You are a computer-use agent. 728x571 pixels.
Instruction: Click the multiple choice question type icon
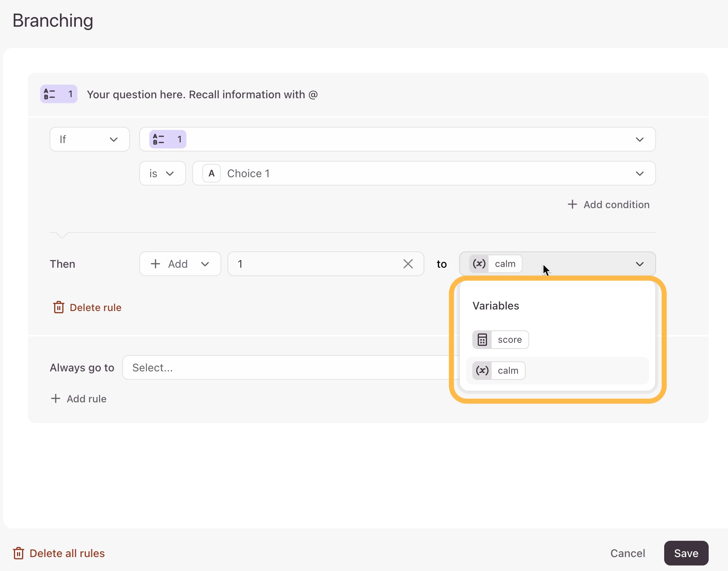coord(50,94)
